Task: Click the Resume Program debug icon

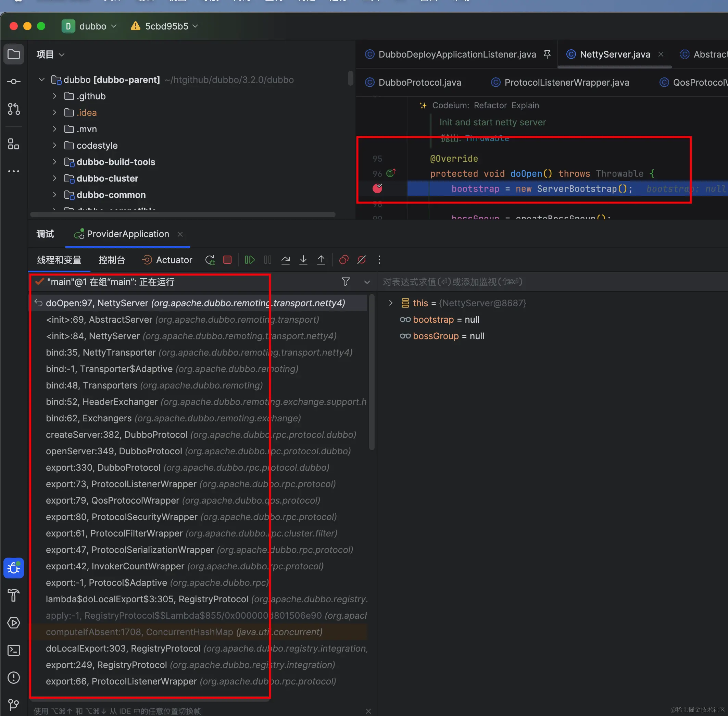Action: click(x=250, y=260)
